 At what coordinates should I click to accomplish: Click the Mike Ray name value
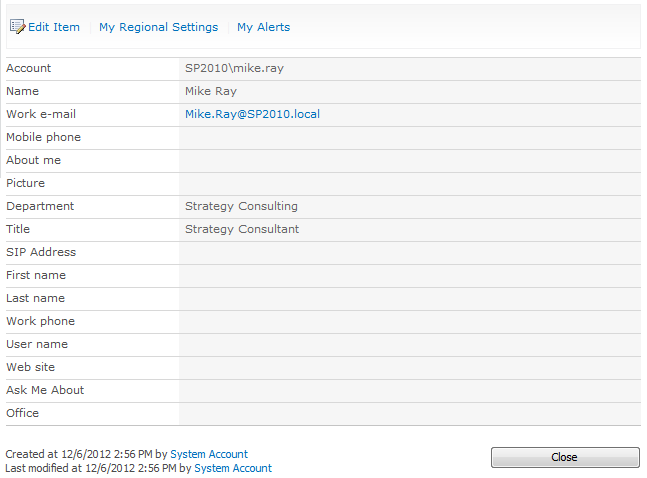pos(211,91)
